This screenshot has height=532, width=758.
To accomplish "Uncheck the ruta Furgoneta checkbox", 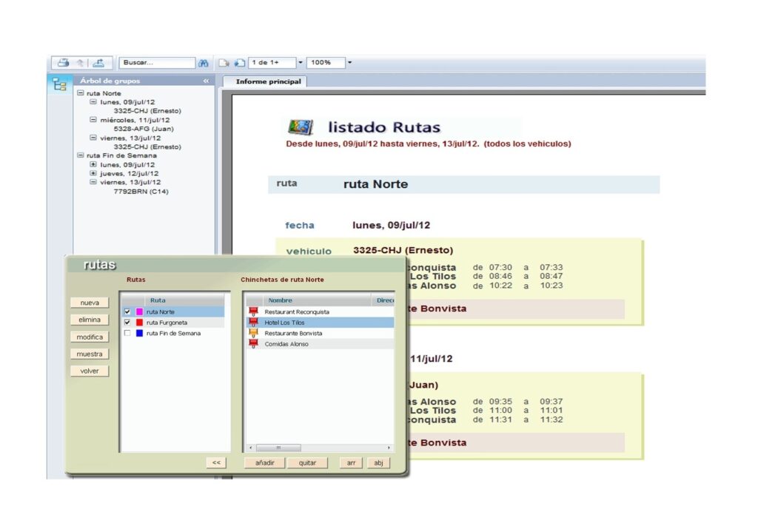I will [127, 323].
